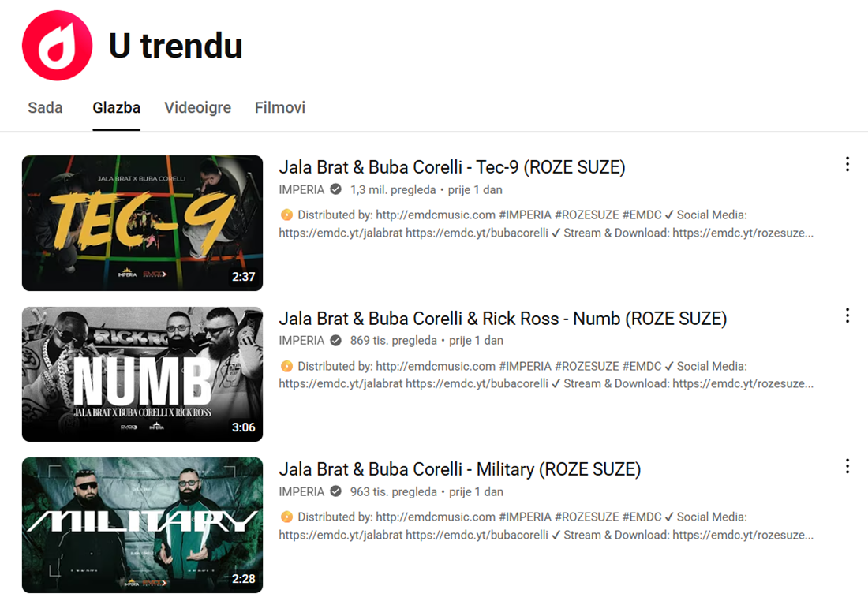Open the video titled Jala Brat & Buba Corelli - Military

click(459, 468)
